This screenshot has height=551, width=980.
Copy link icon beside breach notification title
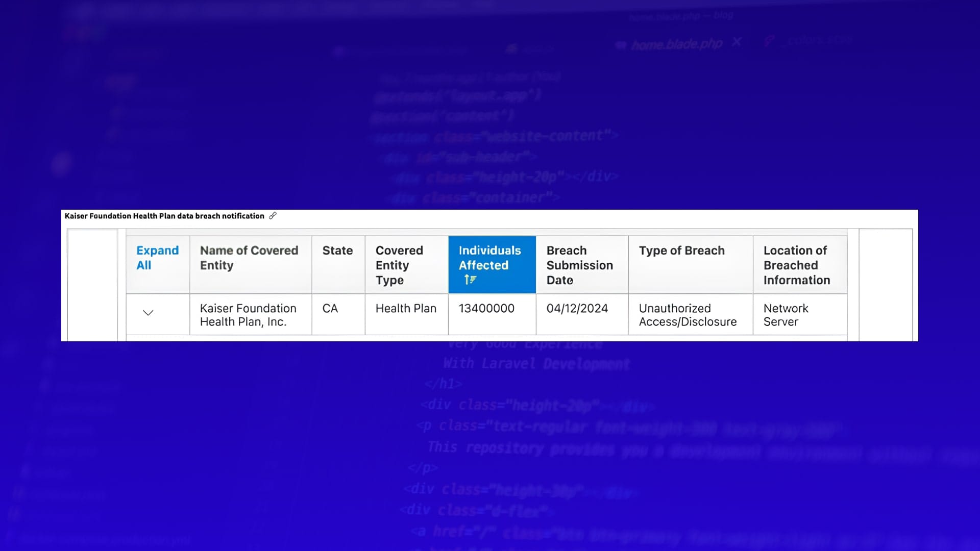pyautogui.click(x=273, y=216)
